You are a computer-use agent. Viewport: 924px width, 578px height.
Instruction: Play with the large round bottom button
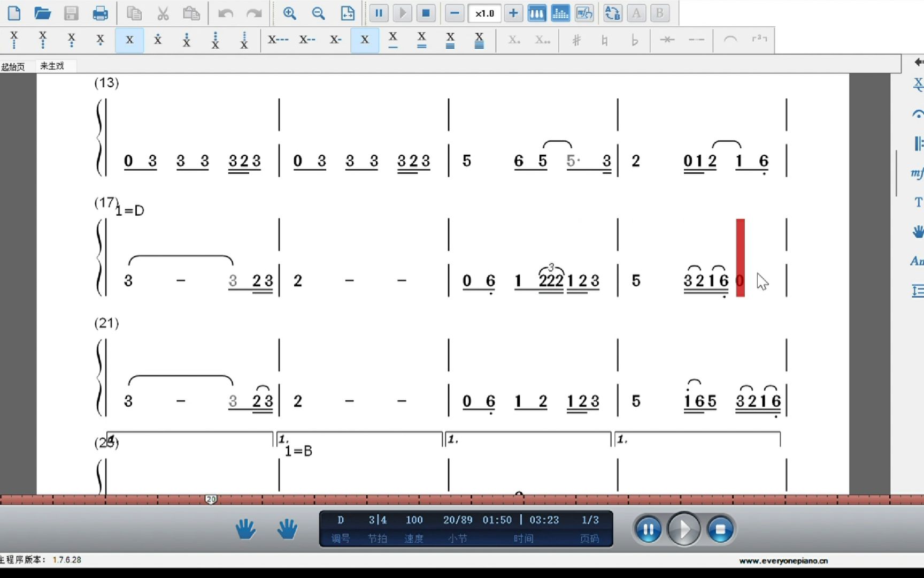pos(684,529)
